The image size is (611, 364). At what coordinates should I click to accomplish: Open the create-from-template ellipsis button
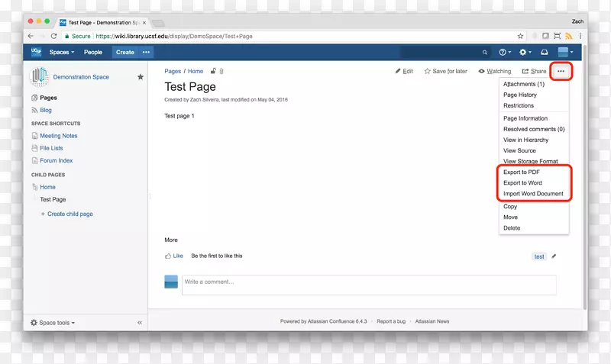(x=146, y=52)
